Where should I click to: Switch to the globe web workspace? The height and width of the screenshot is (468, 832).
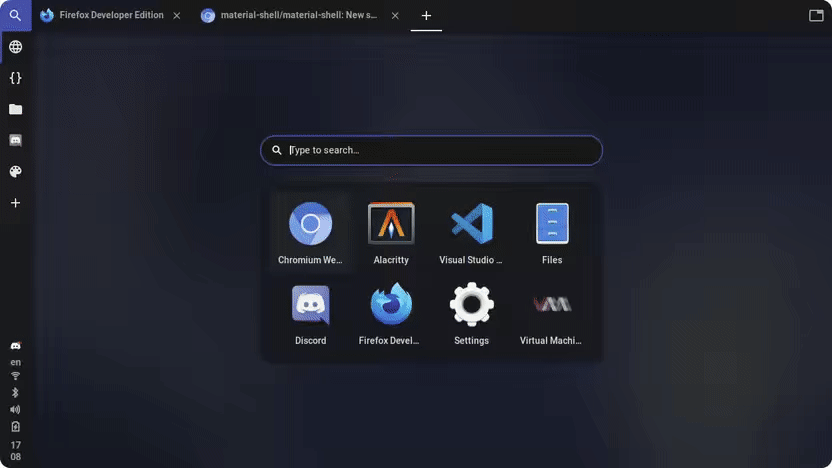pos(15,47)
